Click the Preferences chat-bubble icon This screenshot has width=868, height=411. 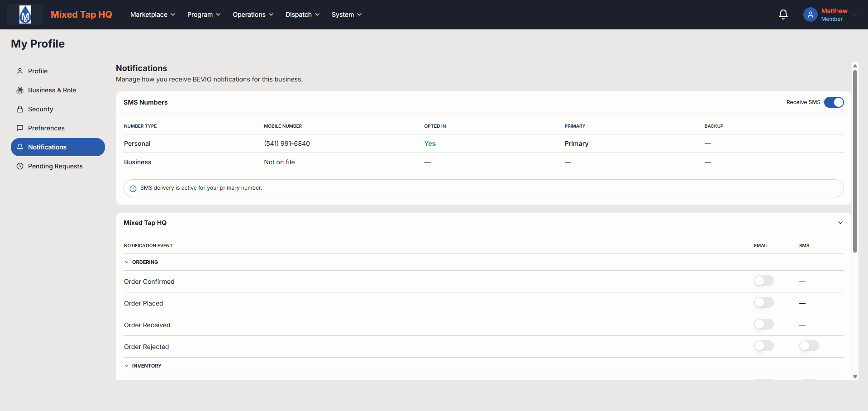tap(20, 128)
